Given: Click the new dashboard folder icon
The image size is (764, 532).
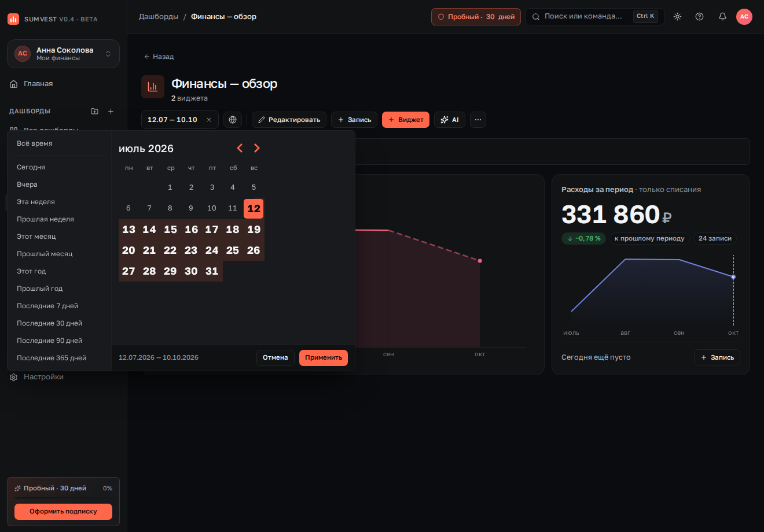Looking at the screenshot, I should click(95, 111).
